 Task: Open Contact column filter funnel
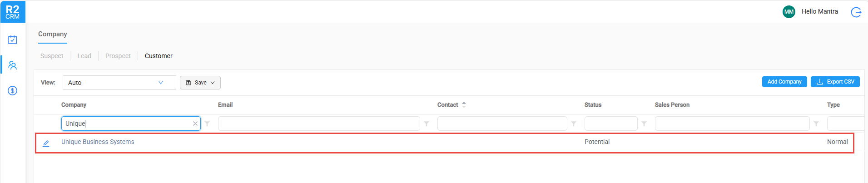click(574, 124)
